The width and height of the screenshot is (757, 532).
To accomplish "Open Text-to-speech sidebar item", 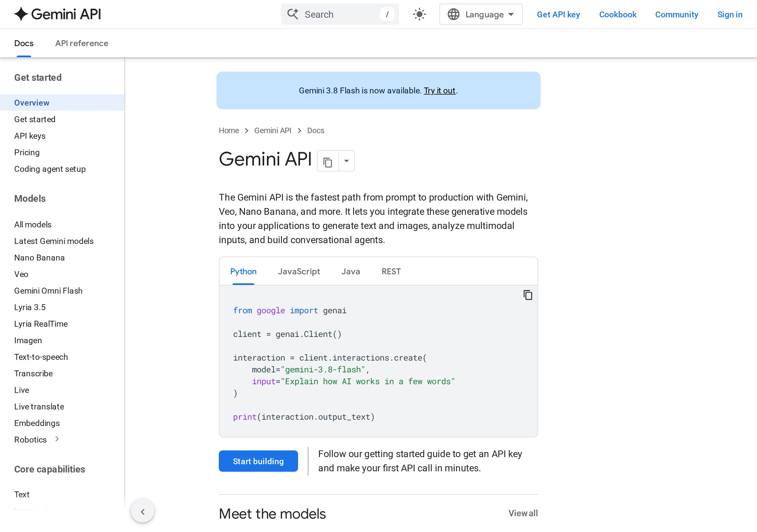I will (x=41, y=357).
